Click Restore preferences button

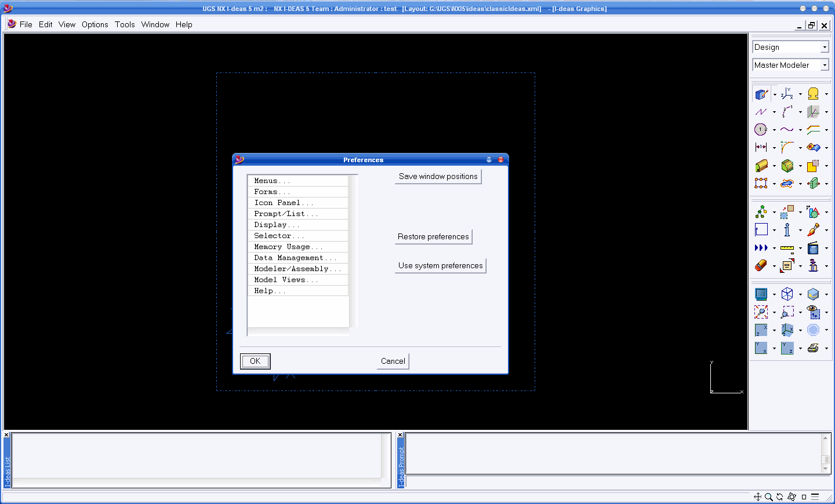pyautogui.click(x=433, y=236)
